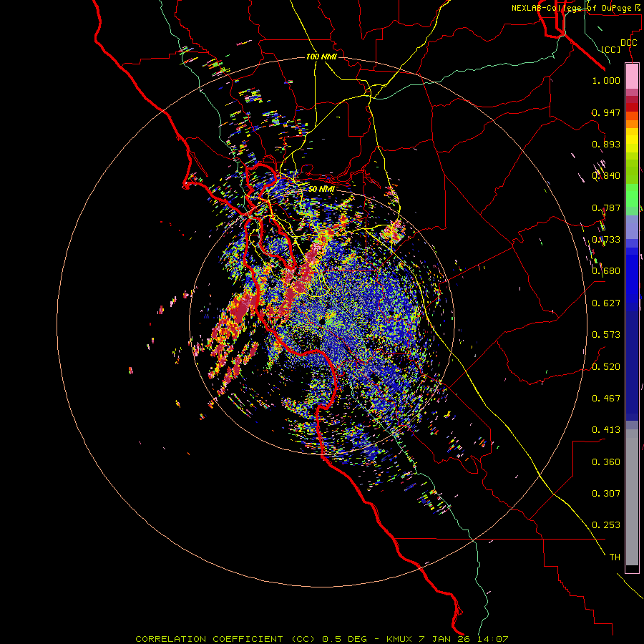Viewport: 644px width, 644px height.
Task: Click the 0.947 legend value
Action: coord(606,112)
